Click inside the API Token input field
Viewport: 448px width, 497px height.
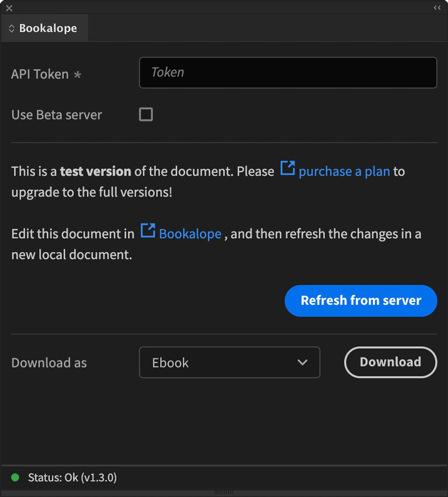(287, 72)
